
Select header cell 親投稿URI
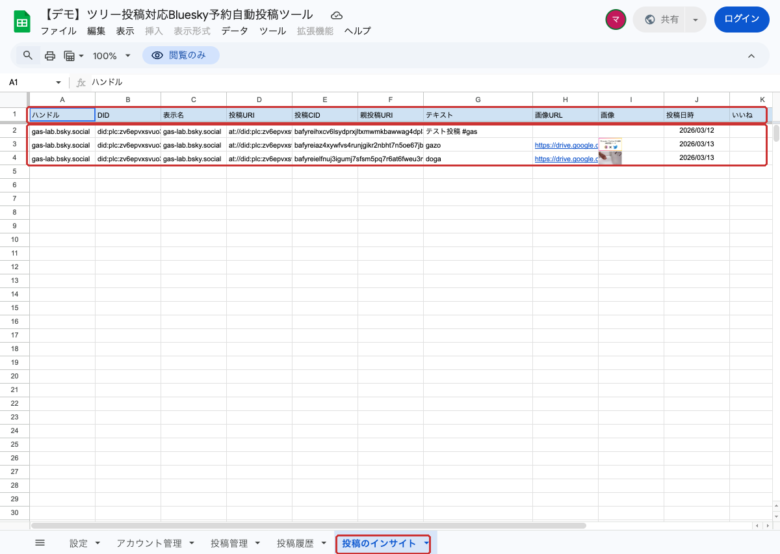pos(390,115)
